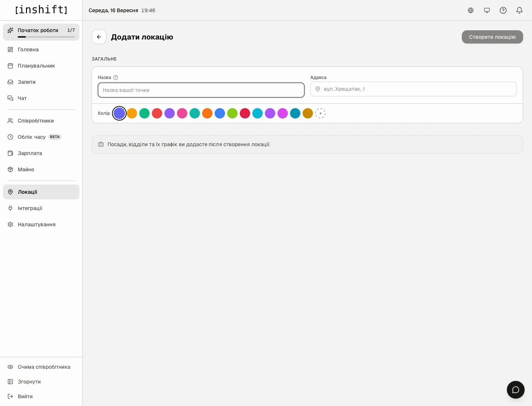Click the inshift logo
The height and width of the screenshot is (406, 532).
coord(41,10)
